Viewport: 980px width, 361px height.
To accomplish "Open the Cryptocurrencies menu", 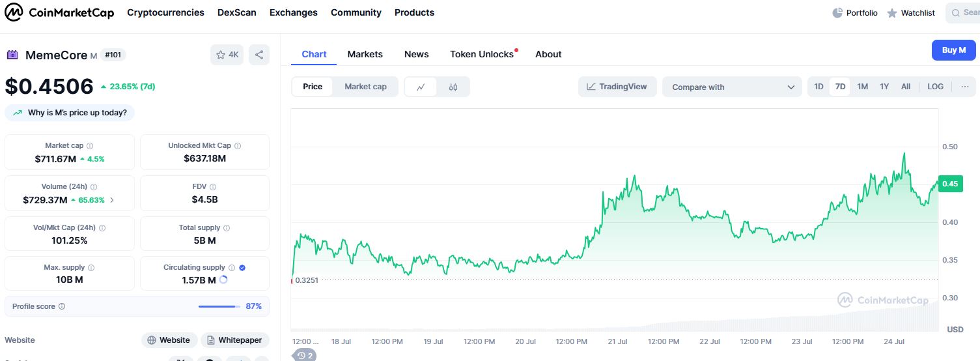I will [x=165, y=12].
